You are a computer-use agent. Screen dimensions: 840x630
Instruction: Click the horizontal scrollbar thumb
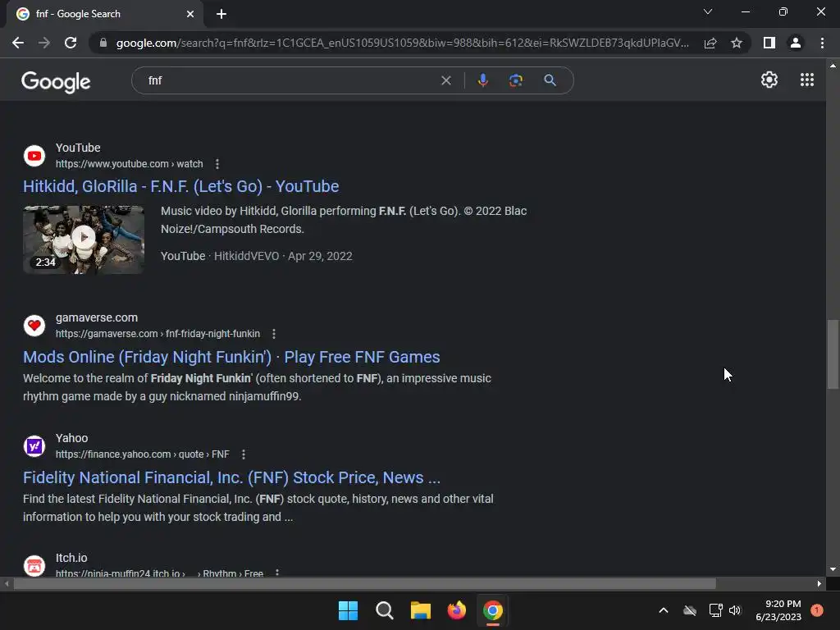364,583
